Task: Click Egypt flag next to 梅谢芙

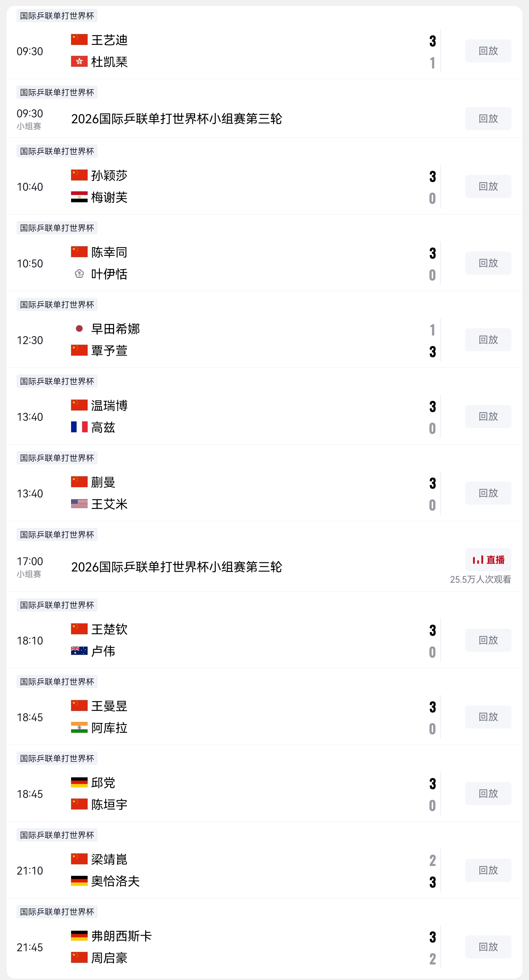Action: (x=79, y=197)
